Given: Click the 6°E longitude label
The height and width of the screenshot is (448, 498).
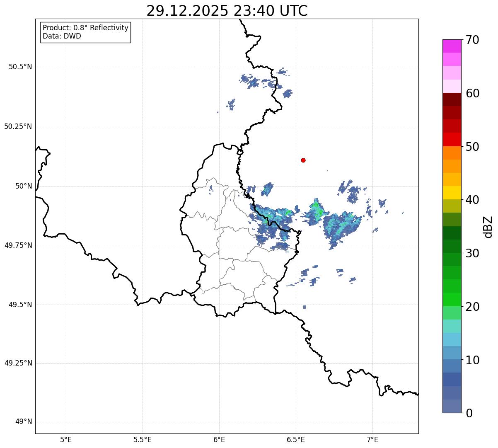Looking at the screenshot, I should pyautogui.click(x=219, y=439).
